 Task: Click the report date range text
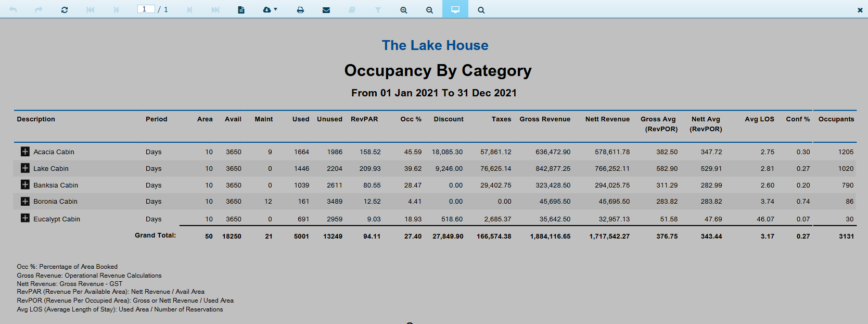(434, 93)
